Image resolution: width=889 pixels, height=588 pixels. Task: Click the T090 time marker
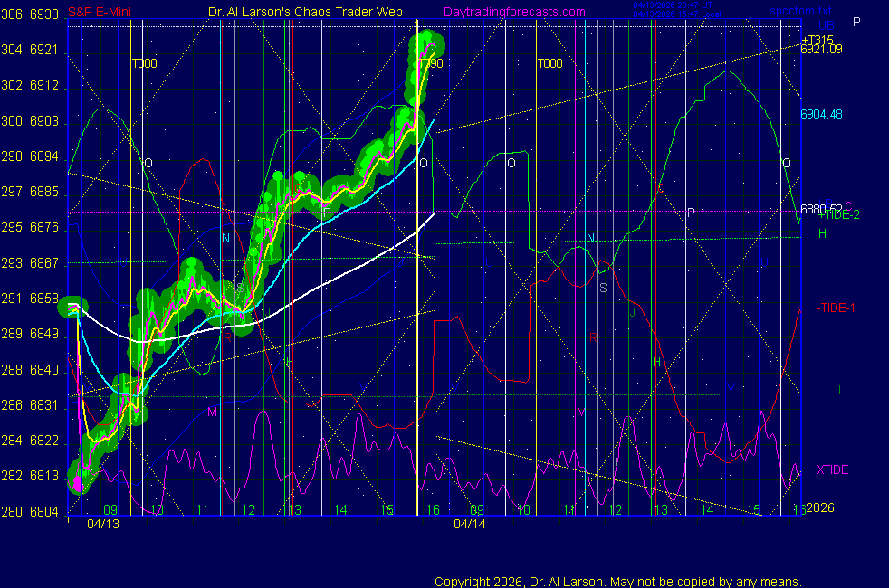(429, 63)
